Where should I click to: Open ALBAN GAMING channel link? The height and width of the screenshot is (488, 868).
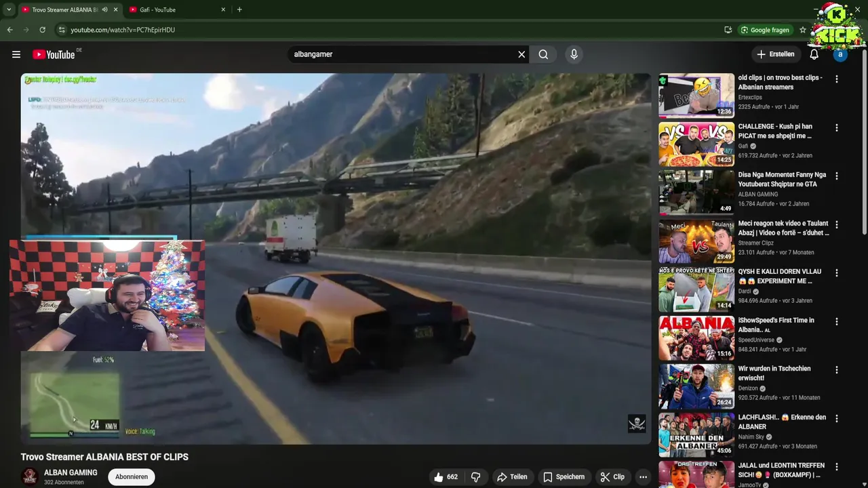(x=71, y=472)
